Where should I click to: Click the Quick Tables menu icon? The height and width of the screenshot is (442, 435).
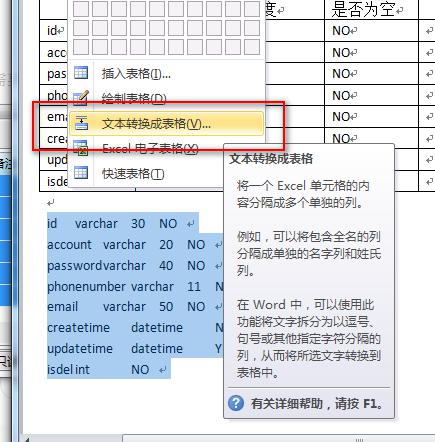pos(81,173)
